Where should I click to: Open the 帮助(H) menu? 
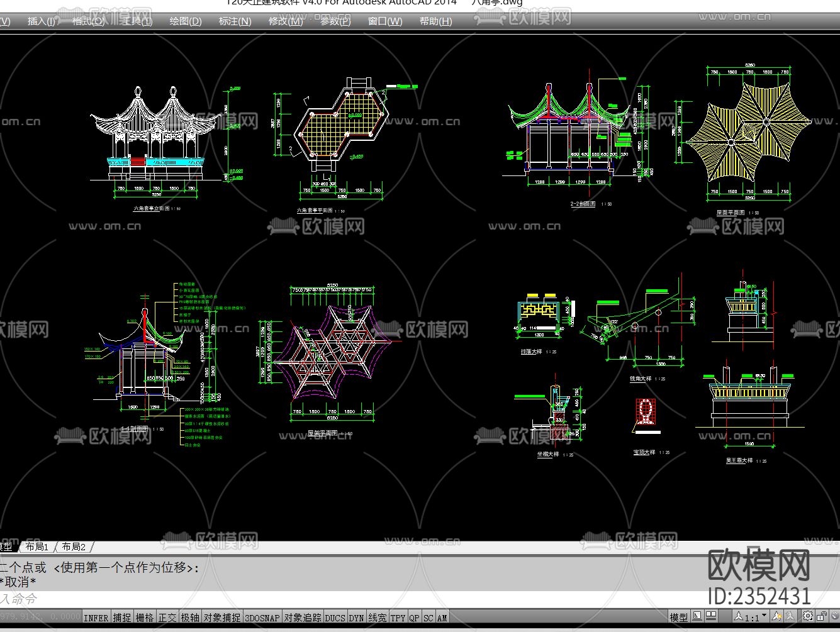(435, 21)
